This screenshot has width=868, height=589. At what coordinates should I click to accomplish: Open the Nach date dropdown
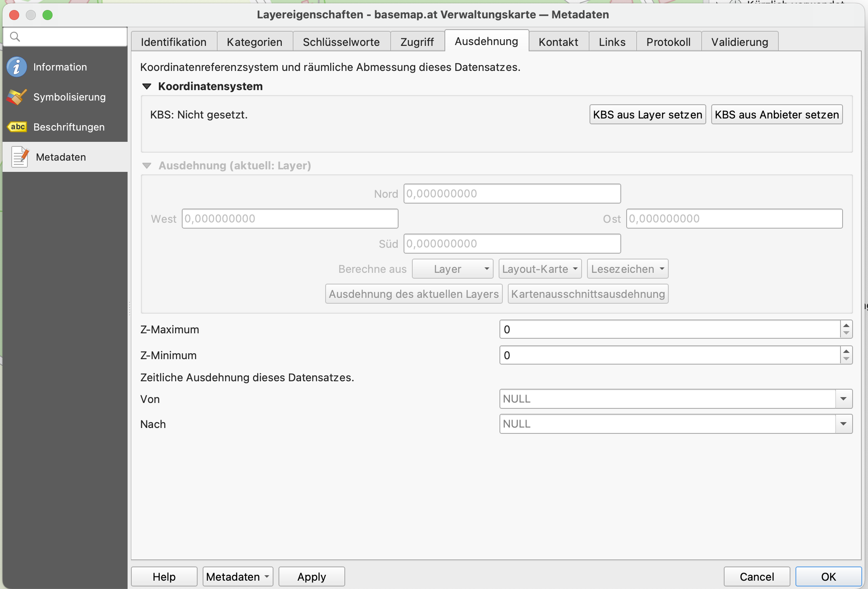[x=843, y=424]
